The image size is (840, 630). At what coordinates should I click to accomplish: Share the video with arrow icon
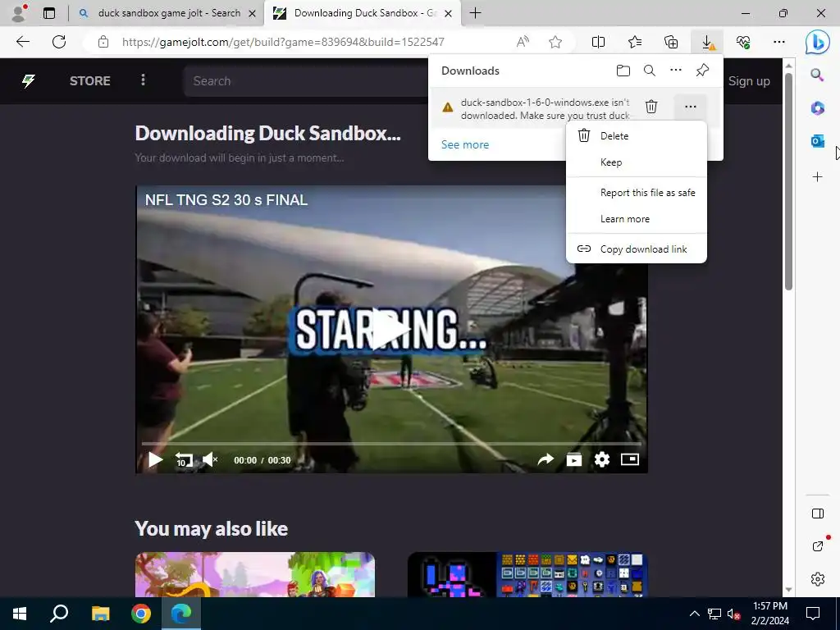tap(546, 459)
